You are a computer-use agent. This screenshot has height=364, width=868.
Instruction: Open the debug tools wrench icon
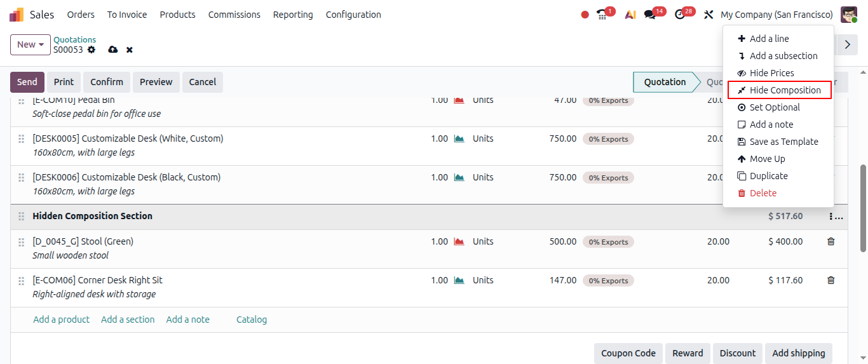pos(709,15)
